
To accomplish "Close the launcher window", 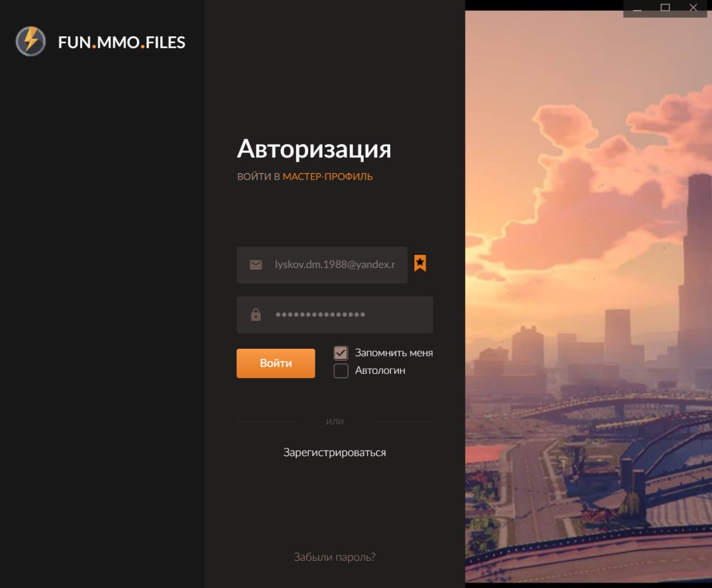I will pos(693,8).
